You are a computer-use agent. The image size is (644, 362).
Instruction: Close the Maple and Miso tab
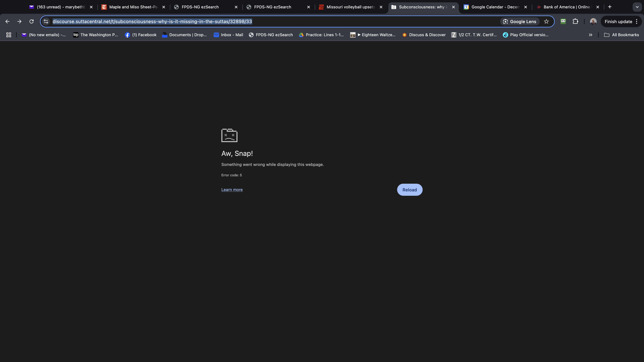click(x=164, y=7)
